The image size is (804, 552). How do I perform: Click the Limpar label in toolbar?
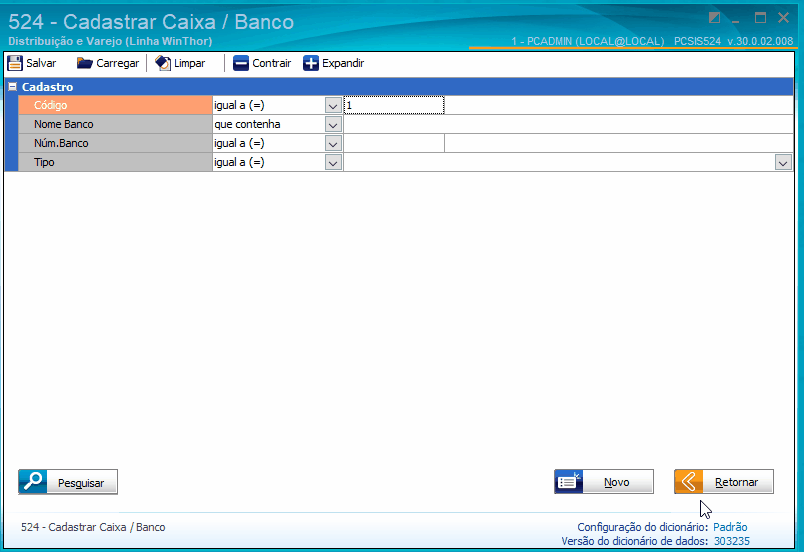189,63
